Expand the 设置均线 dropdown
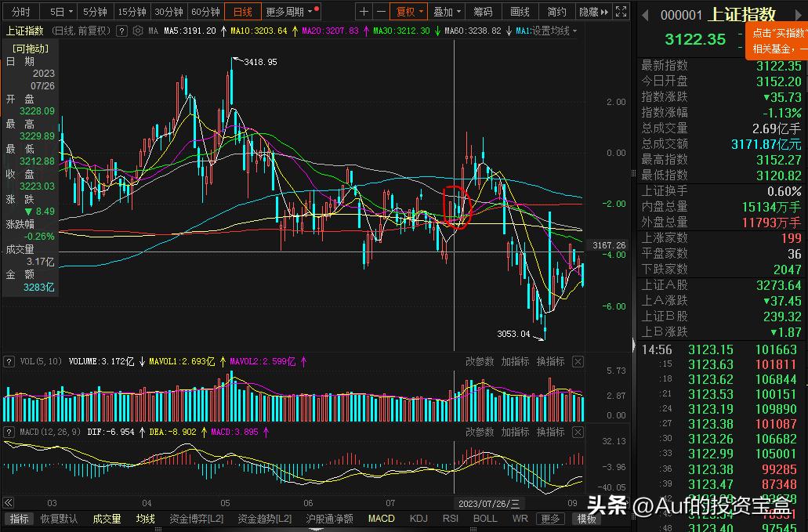The image size is (808, 532). tap(554, 31)
